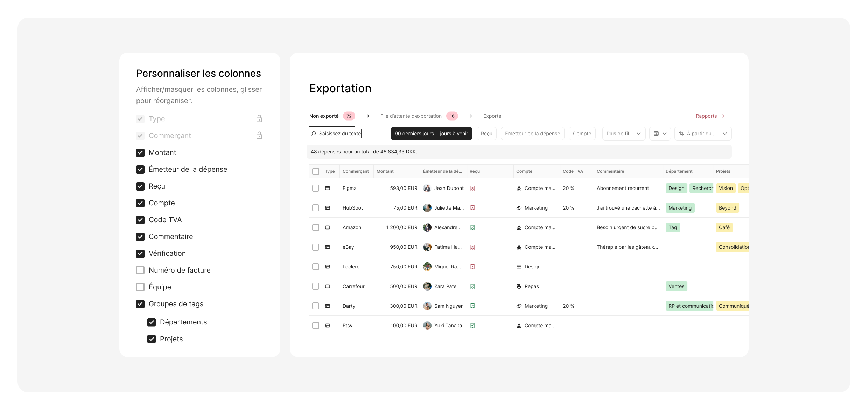
Task: Switch to File d'attente d'exportation tab
Action: click(411, 116)
